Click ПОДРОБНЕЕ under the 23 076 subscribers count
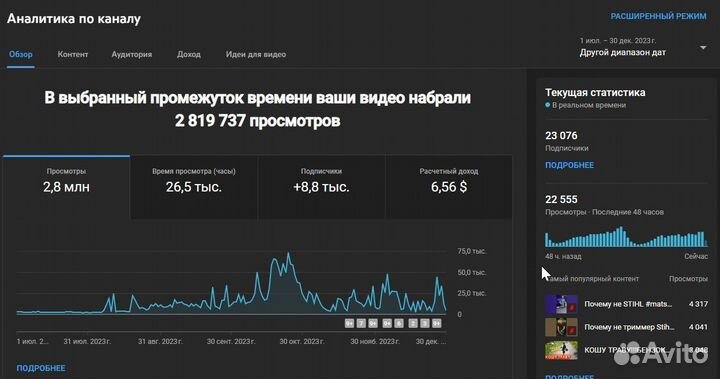 point(569,165)
